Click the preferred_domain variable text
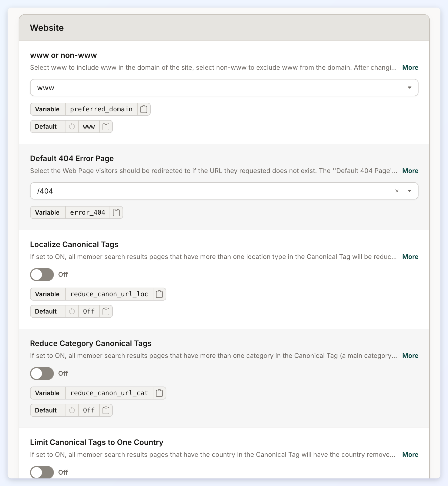 pos(101,109)
